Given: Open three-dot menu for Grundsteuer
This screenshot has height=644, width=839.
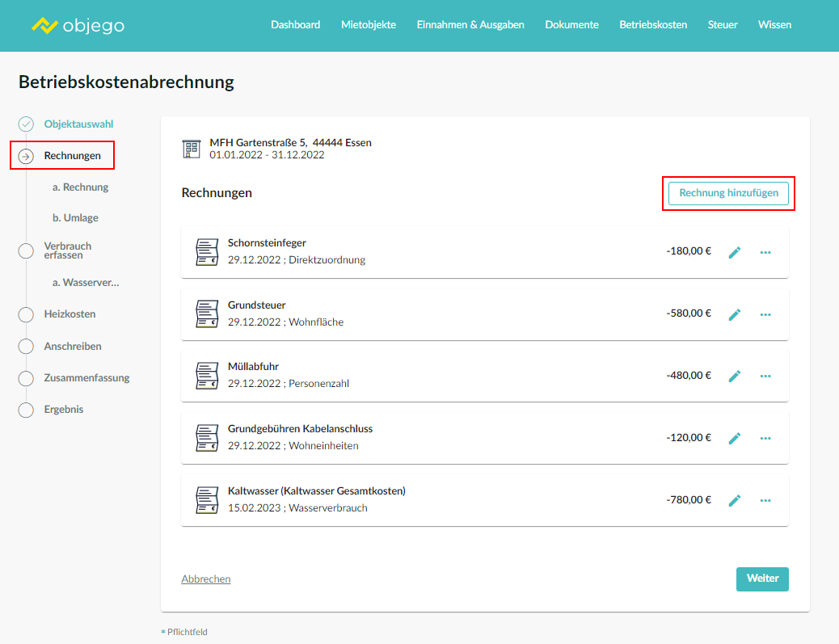Looking at the screenshot, I should (x=765, y=314).
